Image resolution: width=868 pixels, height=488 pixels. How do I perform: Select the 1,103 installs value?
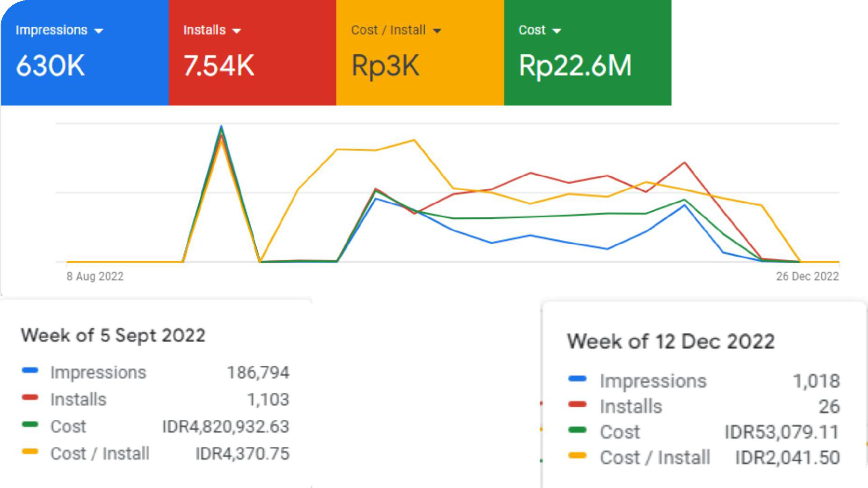268,400
